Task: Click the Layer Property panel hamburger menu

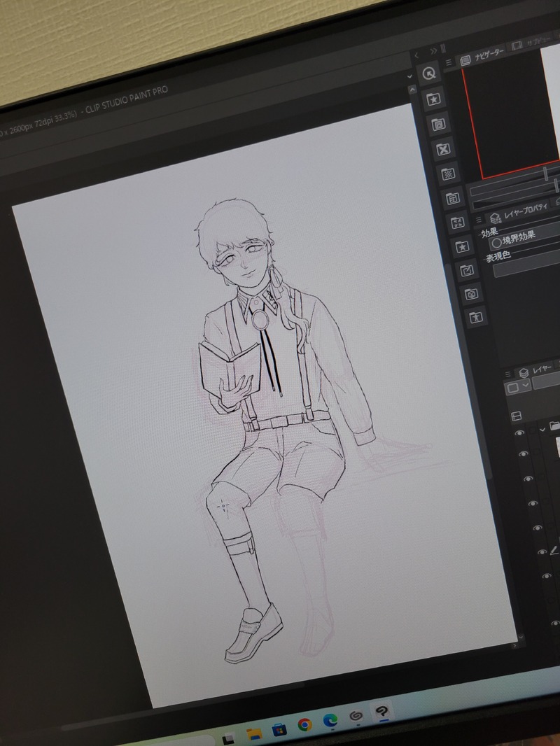Action: (x=479, y=220)
